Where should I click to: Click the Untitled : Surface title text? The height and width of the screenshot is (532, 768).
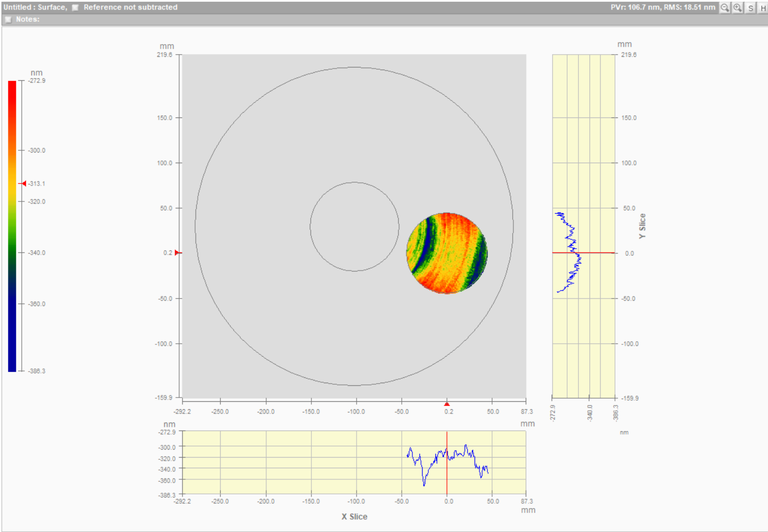[35, 7]
